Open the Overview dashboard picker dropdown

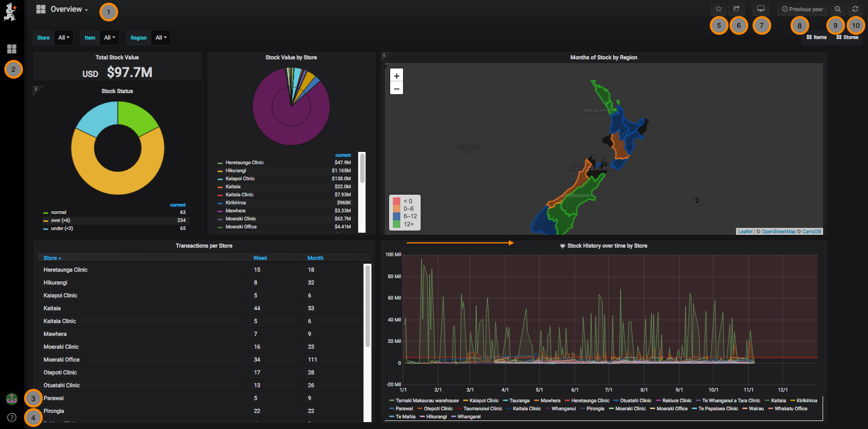[x=69, y=10]
